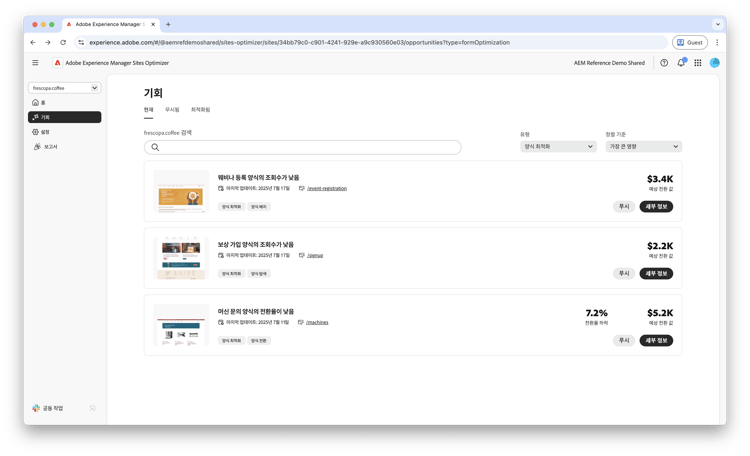750x456 pixels.
Task: Click title 머신 문의 양식의 전환율이 낮음
Action: click(x=256, y=311)
